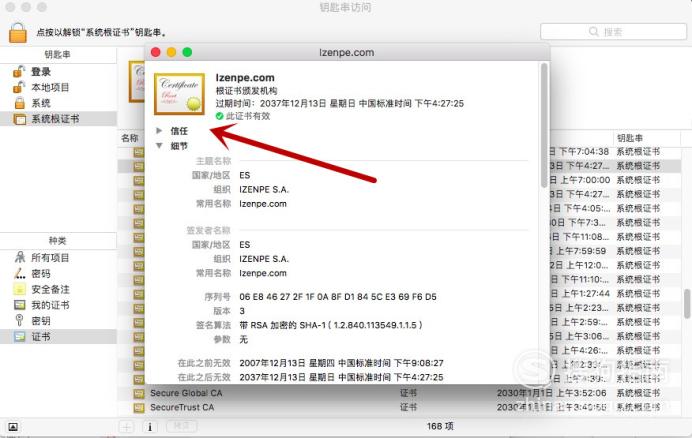The image size is (692, 438).
Task: Collapse the 细节 section
Action: pos(159,146)
